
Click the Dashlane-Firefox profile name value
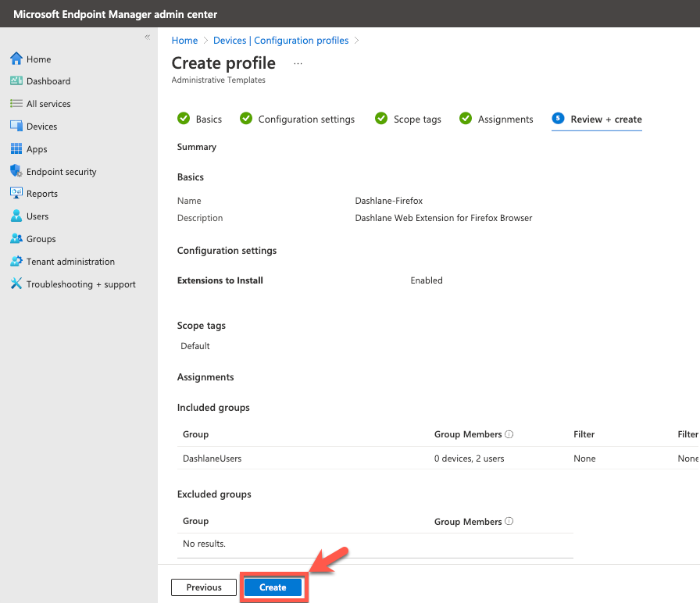click(389, 201)
